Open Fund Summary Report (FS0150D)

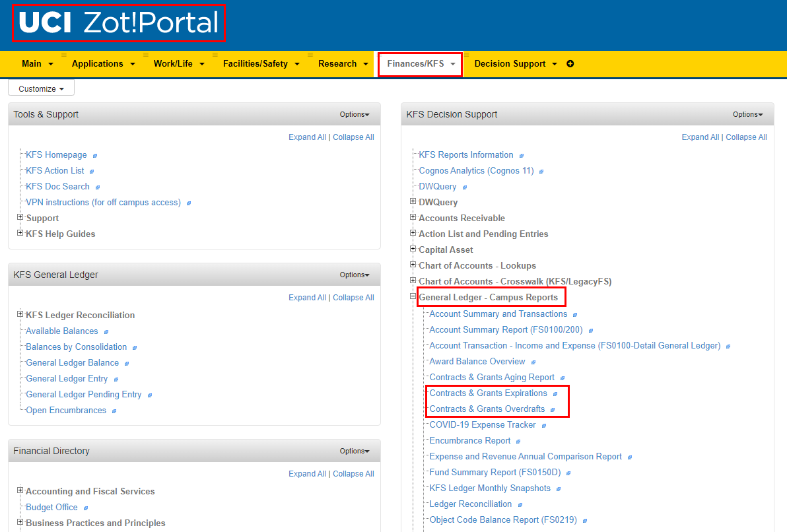click(x=495, y=473)
